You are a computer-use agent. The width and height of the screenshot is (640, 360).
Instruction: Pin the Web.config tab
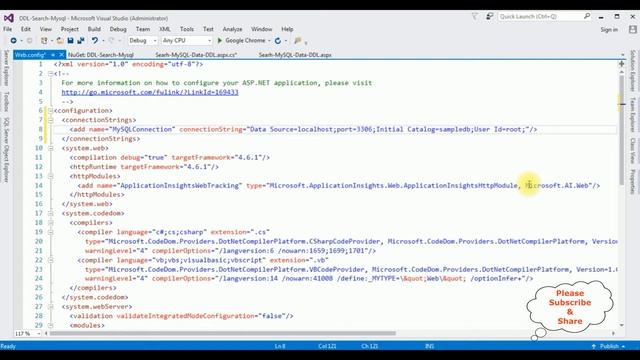(53, 55)
